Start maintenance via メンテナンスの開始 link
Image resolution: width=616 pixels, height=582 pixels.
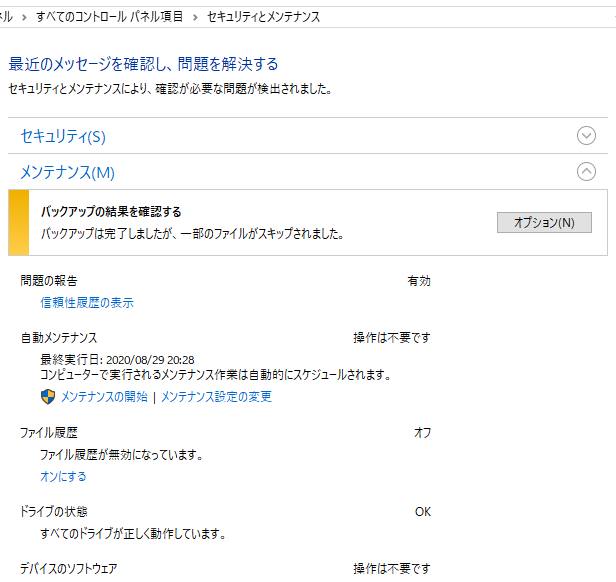[104, 397]
